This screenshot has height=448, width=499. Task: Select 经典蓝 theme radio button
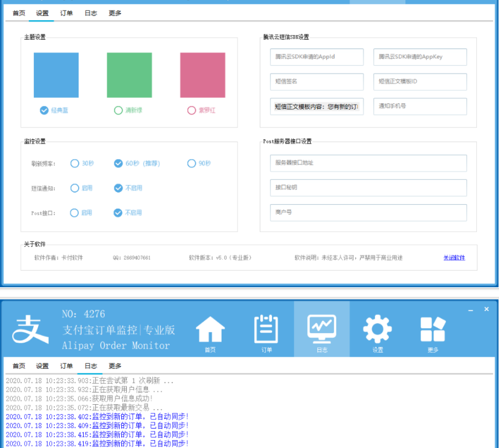click(x=54, y=110)
